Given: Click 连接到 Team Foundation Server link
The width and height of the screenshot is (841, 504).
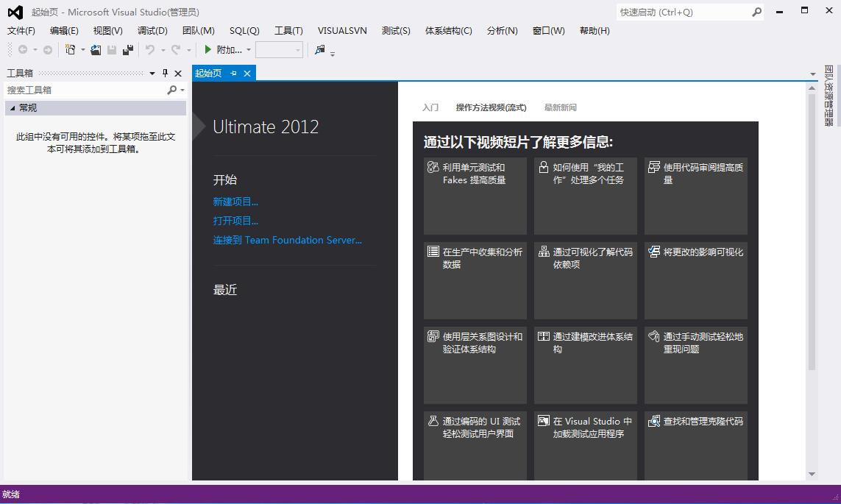Looking at the screenshot, I should (x=288, y=240).
